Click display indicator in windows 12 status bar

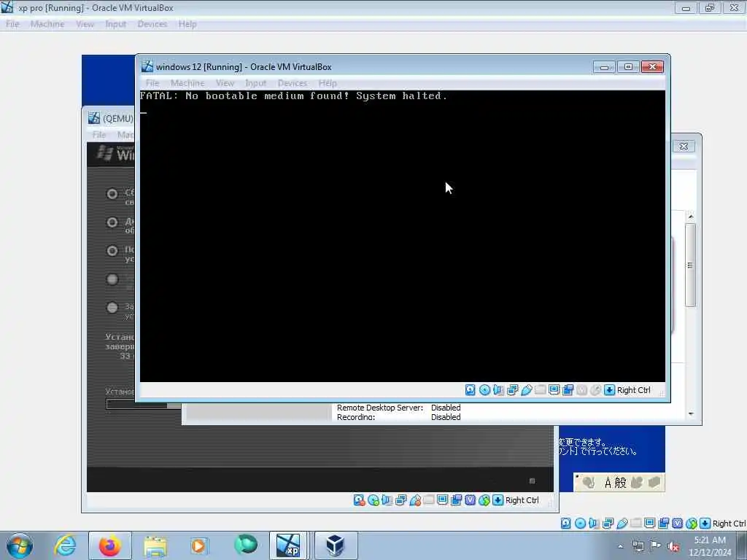[554, 390]
